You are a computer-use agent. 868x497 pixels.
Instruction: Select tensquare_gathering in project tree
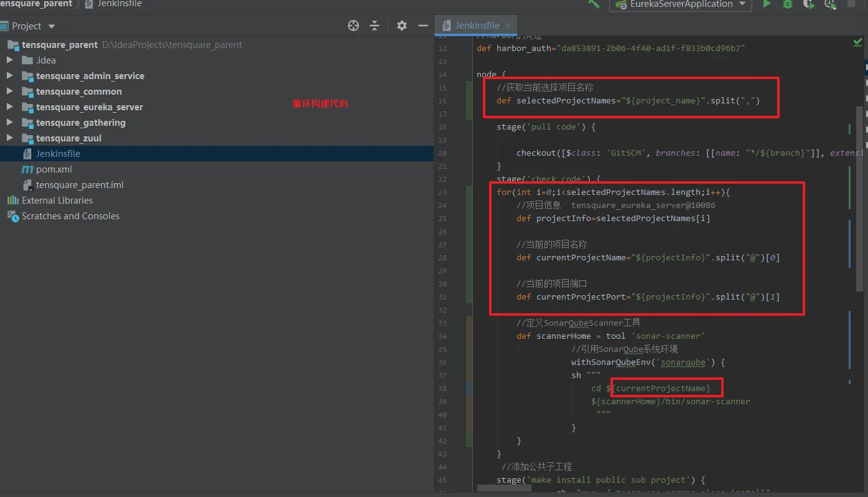(x=81, y=123)
